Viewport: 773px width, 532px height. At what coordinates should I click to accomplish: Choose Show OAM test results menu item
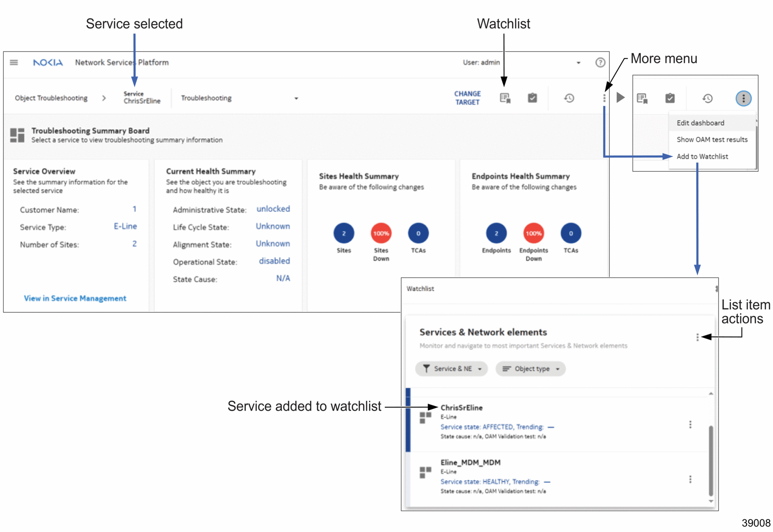pyautogui.click(x=712, y=140)
